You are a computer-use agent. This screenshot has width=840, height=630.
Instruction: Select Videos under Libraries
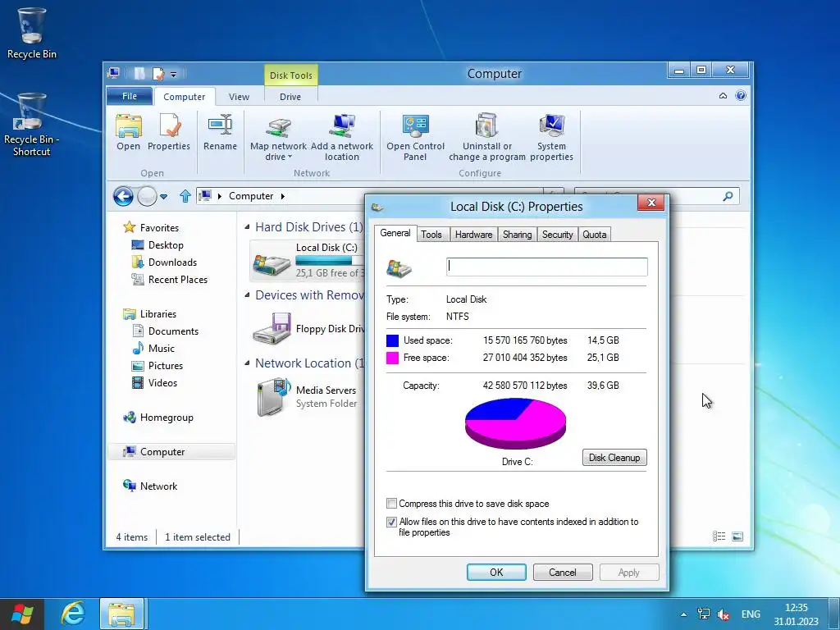155,382
